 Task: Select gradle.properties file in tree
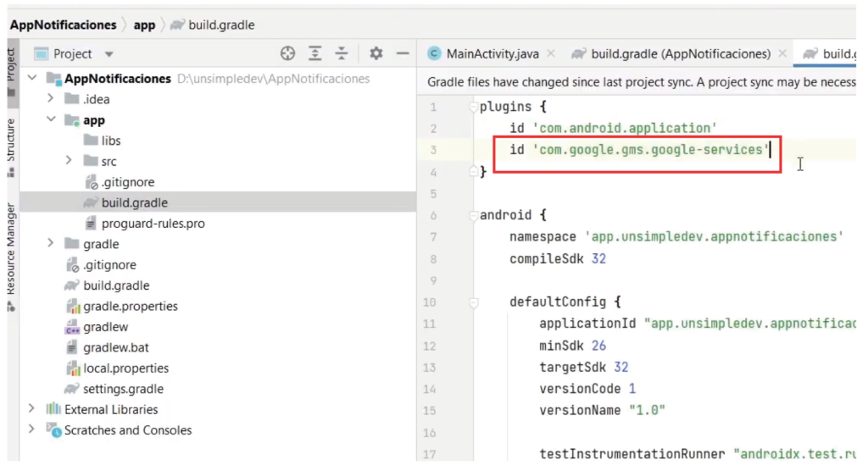click(130, 307)
